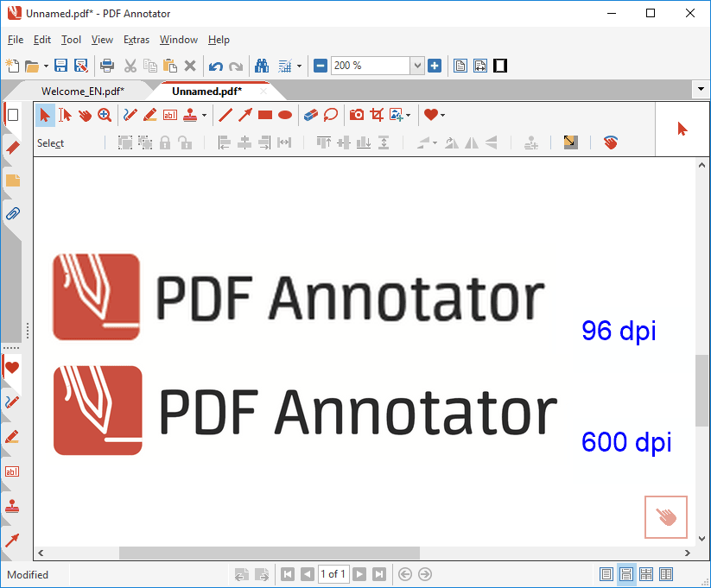Switch to continuous single page layout
The width and height of the screenshot is (711, 588).
click(x=626, y=574)
